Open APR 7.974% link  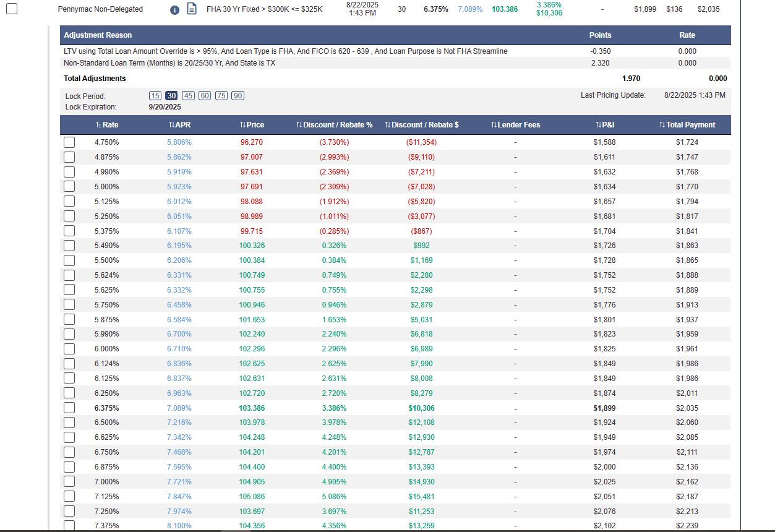click(179, 512)
